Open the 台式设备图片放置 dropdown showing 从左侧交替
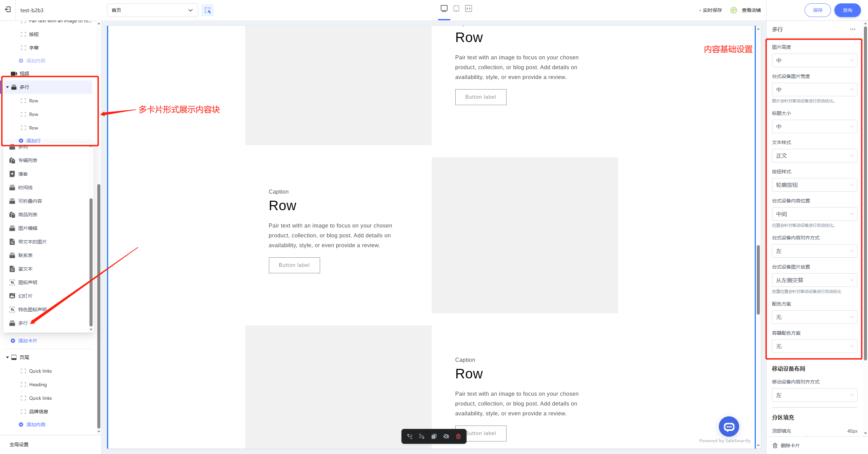 [x=815, y=280]
